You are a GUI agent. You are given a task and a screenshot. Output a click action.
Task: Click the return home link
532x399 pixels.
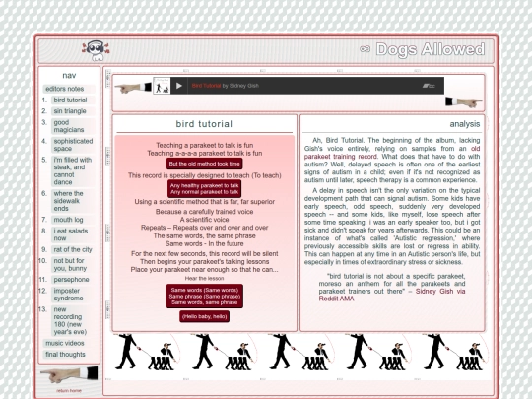click(x=69, y=390)
